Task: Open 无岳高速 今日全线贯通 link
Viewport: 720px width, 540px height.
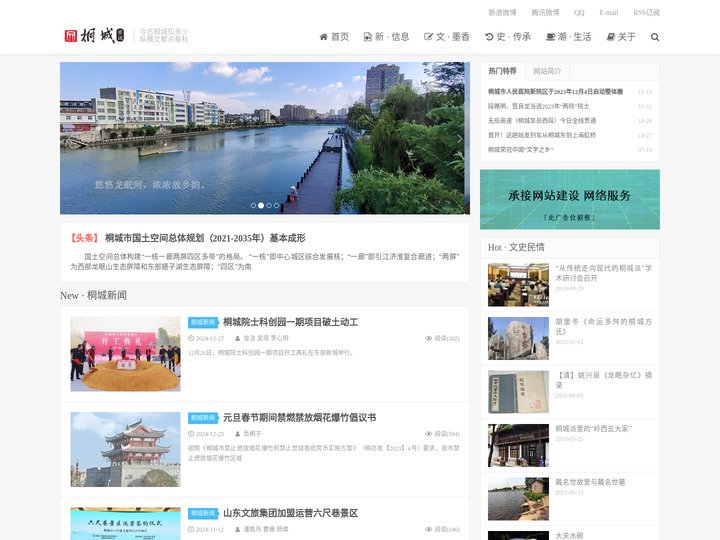Action: (x=542, y=121)
